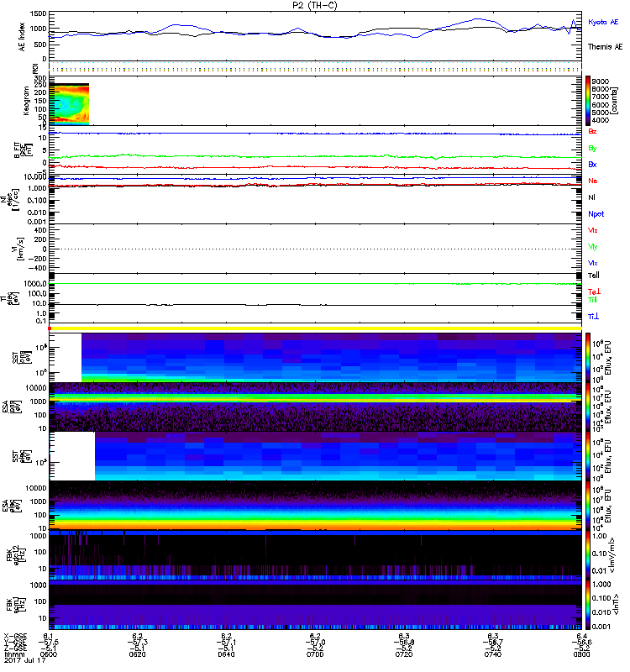Click the Keogram counts color bar
The width and height of the screenshot is (630, 672).
[588, 101]
